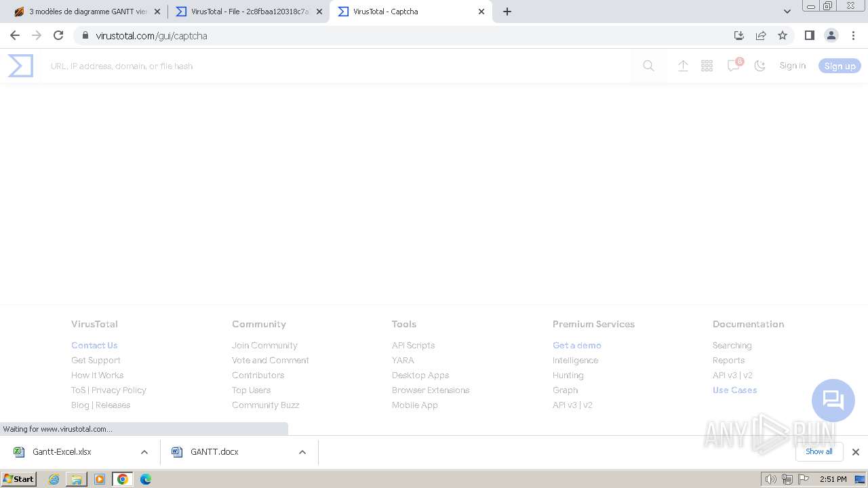
Task: Click the search magnifier icon
Action: coord(648,66)
